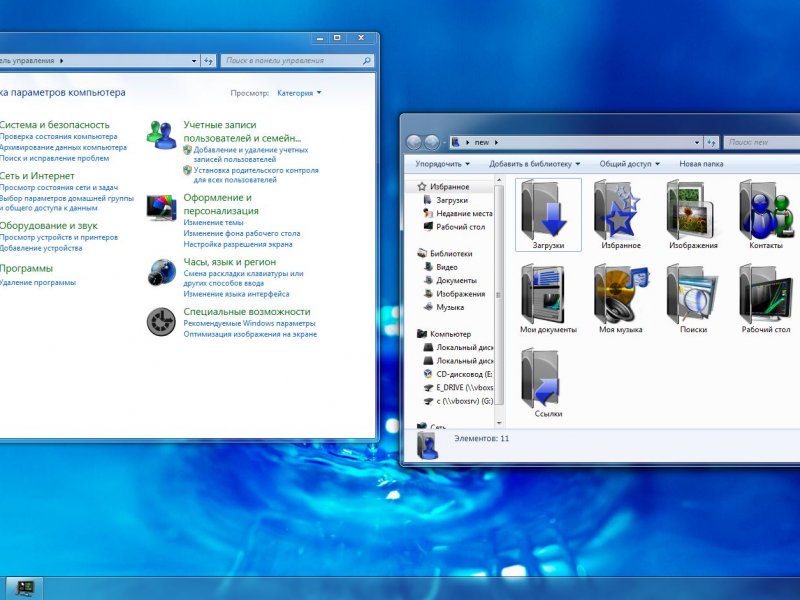Expand the Explorer address bar history dropdown

697,142
